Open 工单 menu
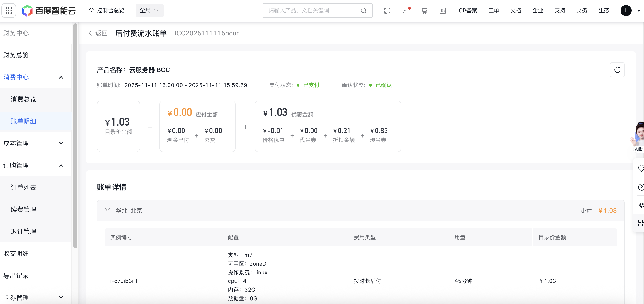The height and width of the screenshot is (304, 644). [494, 11]
